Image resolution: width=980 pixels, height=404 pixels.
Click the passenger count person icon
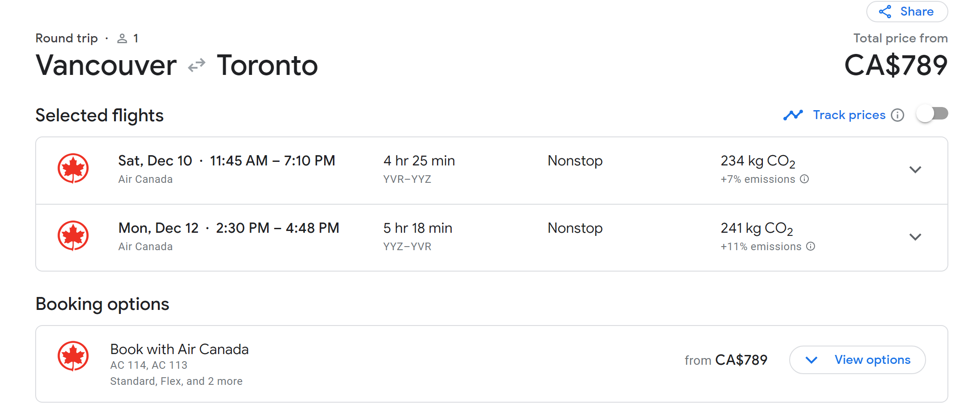[x=122, y=39]
